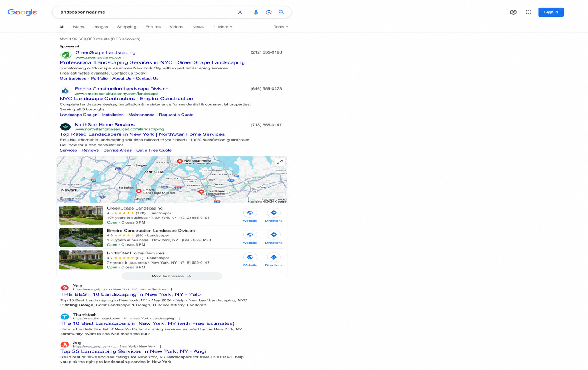Open quick settings gear icon

click(x=513, y=12)
